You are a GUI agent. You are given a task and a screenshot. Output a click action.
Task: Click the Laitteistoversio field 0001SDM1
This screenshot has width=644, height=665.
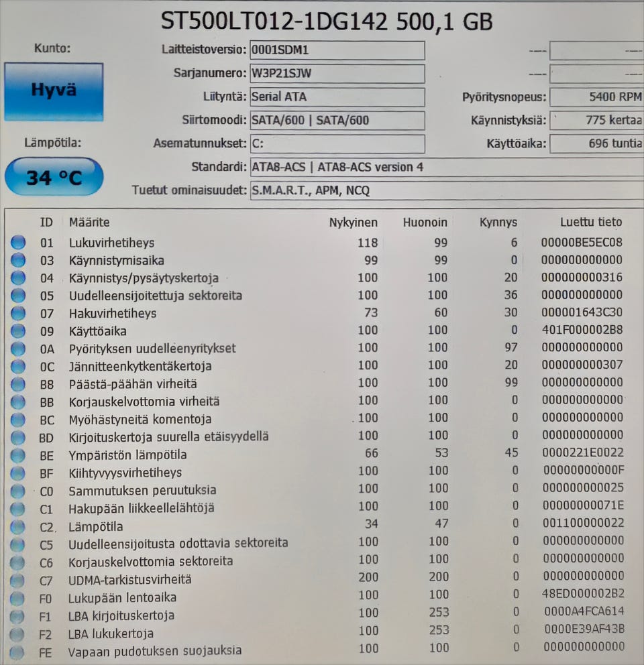[337, 50]
